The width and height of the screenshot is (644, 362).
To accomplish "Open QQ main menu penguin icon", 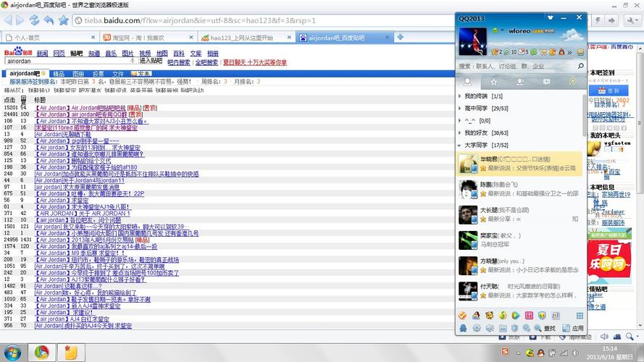I will 463,327.
